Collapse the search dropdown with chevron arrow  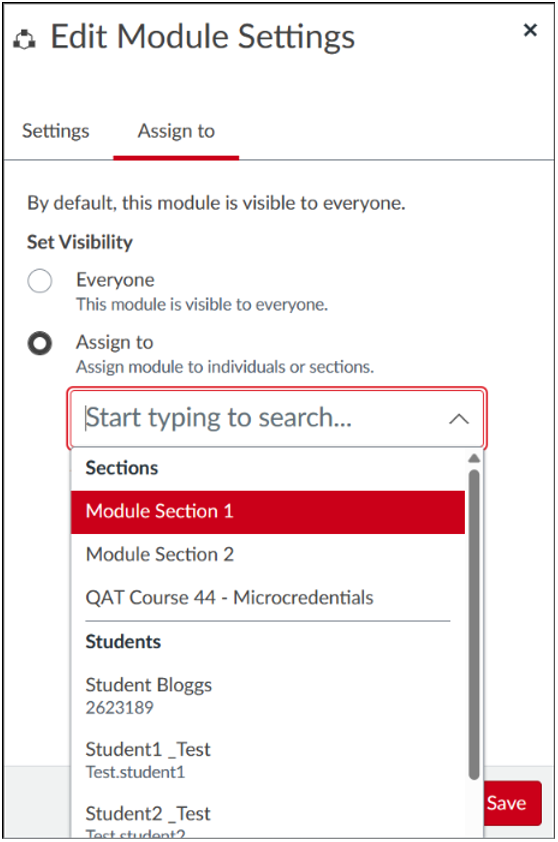click(459, 419)
